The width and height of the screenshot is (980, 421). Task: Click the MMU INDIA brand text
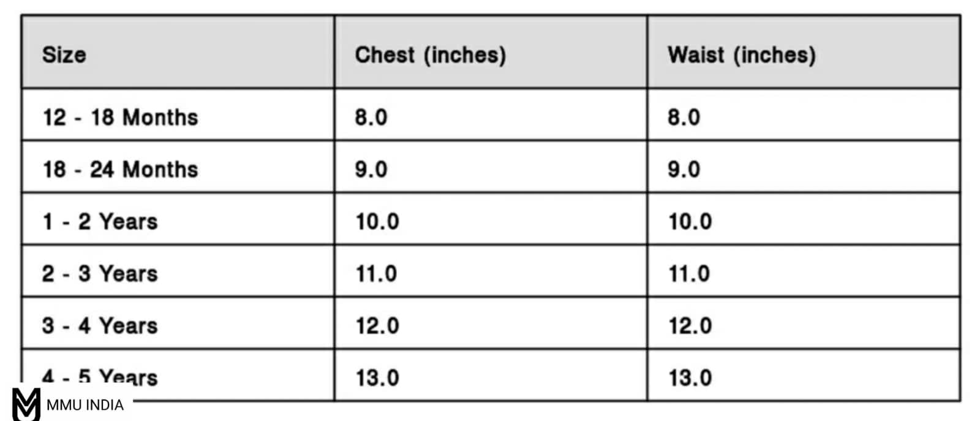point(85,405)
